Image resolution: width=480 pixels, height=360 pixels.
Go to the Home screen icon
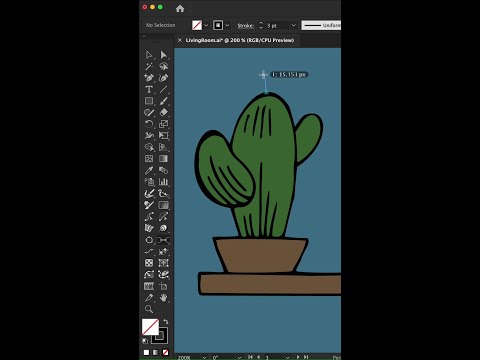coord(180,9)
